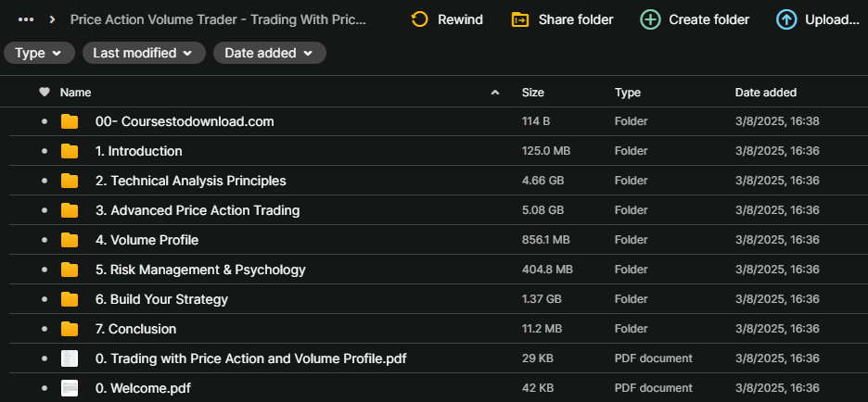Sort by the Size column header

pos(532,93)
